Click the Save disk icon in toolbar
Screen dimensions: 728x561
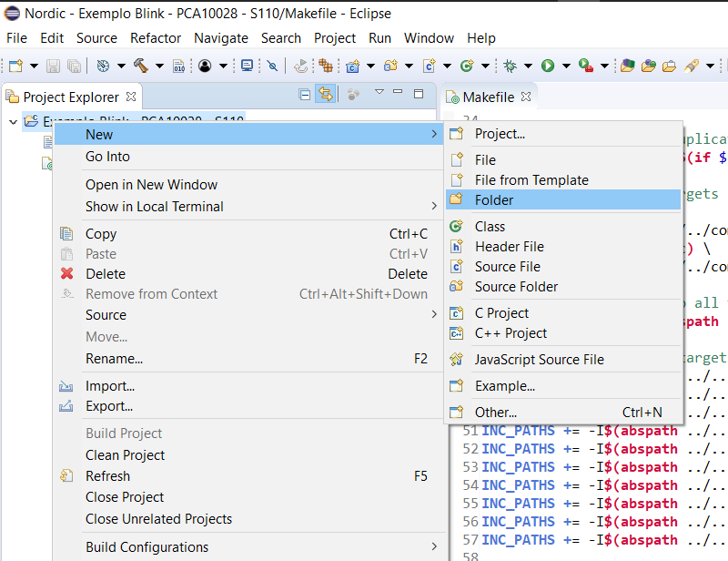pos(53,66)
